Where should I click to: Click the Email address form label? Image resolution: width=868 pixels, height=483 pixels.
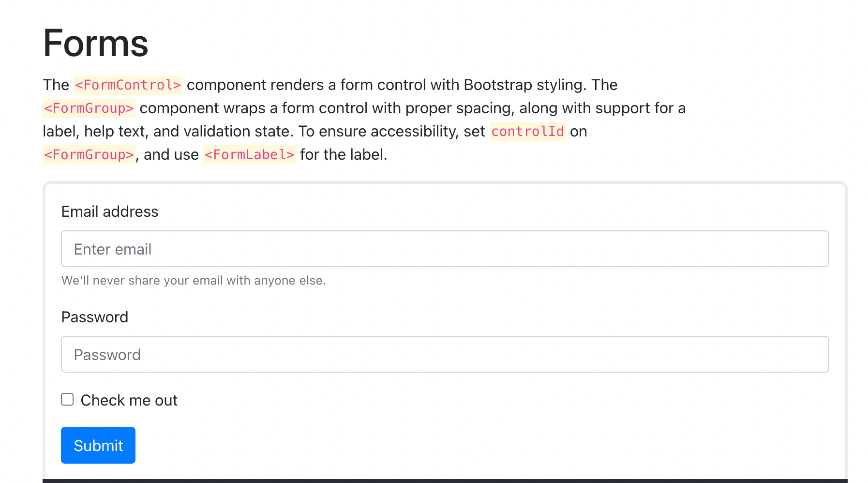pos(110,211)
